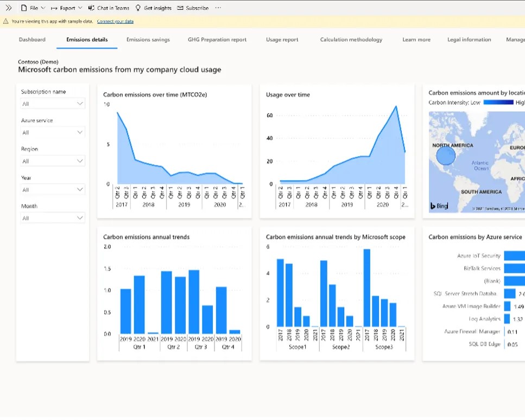Click the Export arrow icon
This screenshot has height=420, width=525.
click(54, 8)
